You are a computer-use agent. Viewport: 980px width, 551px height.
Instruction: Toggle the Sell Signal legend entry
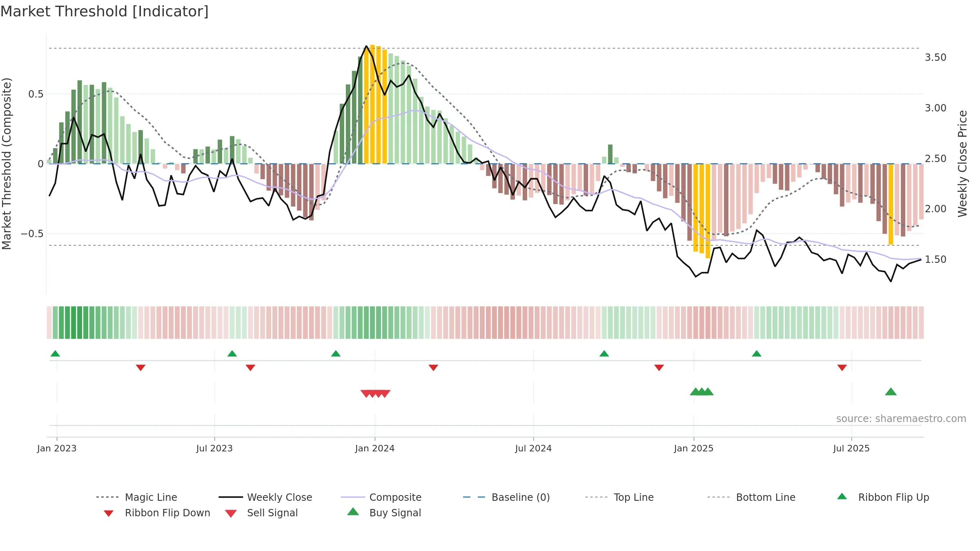click(x=261, y=513)
